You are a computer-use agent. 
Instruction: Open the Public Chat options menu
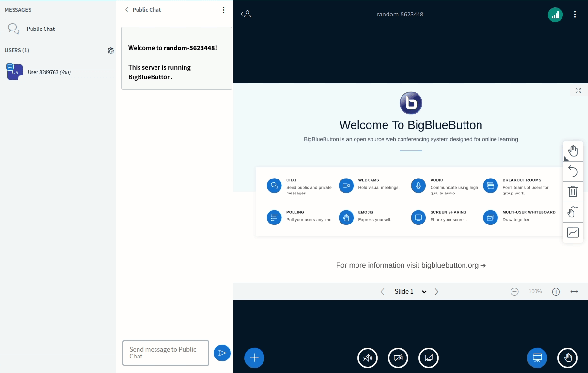[223, 10]
